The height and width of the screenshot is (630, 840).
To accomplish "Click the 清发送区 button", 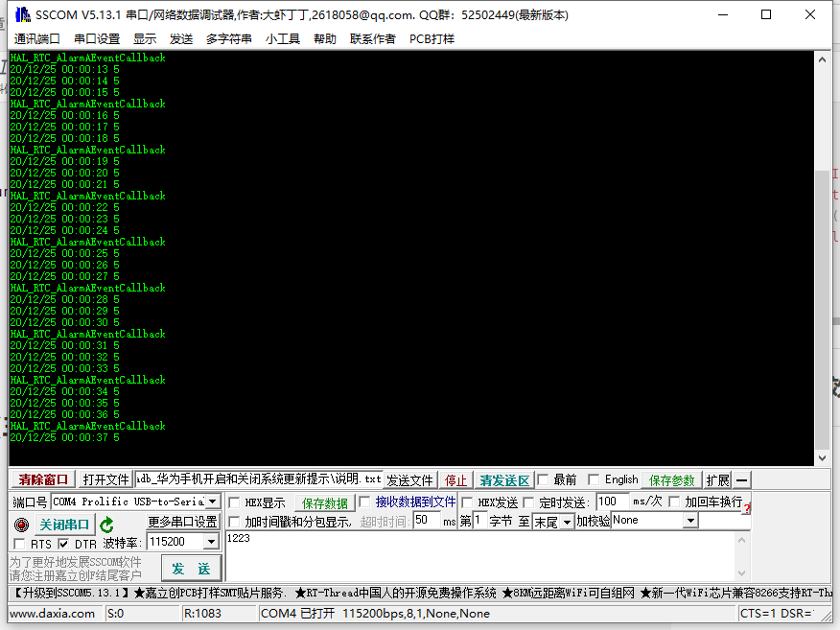I will coord(504,480).
